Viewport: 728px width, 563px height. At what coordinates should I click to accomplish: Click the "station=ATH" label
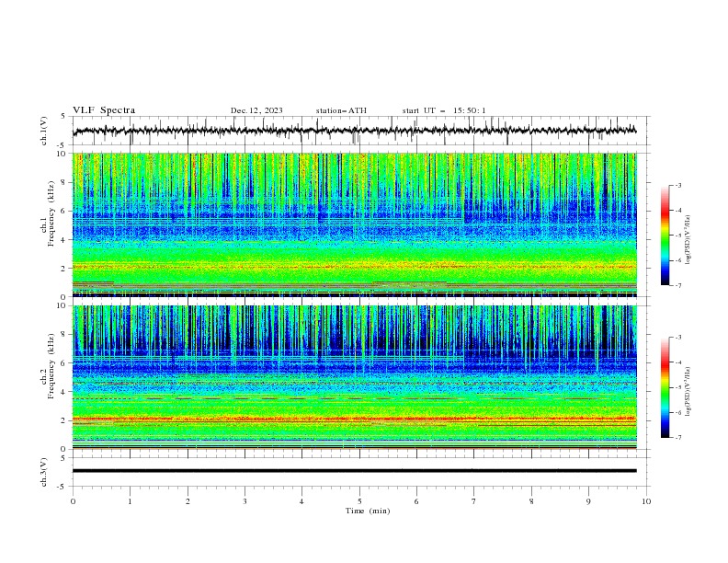[341, 110]
